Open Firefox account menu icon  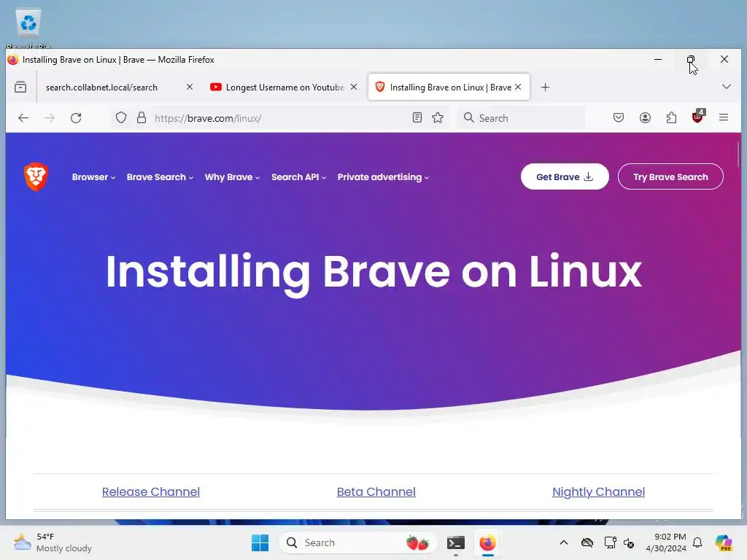645,117
